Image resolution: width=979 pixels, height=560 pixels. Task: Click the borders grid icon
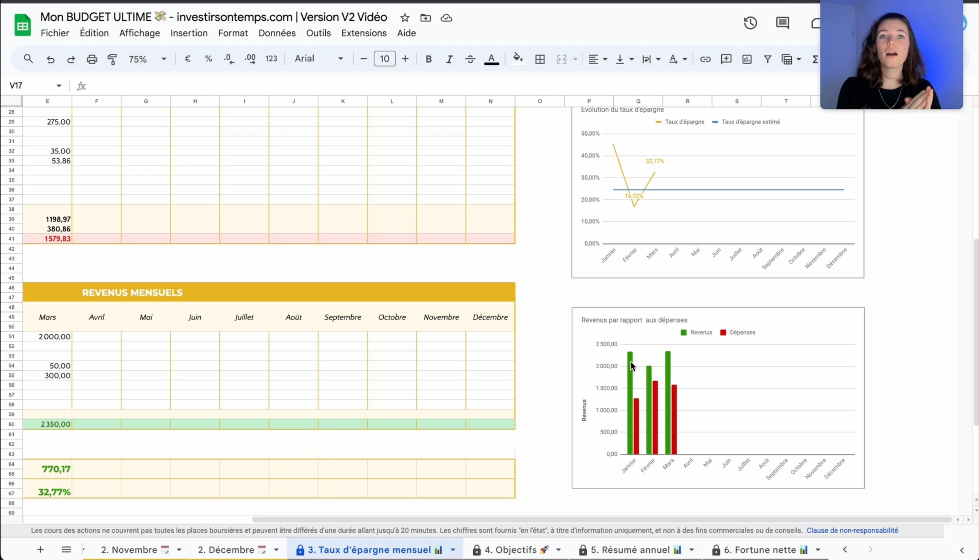click(540, 59)
